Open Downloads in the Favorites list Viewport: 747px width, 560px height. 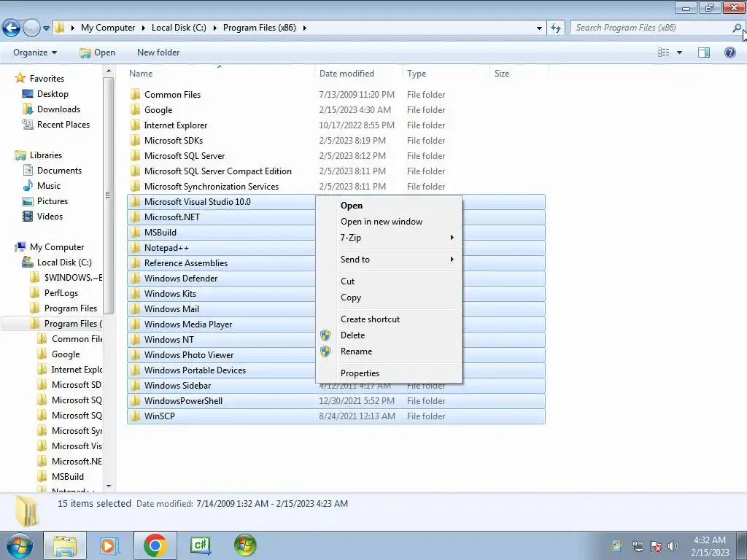coord(58,109)
